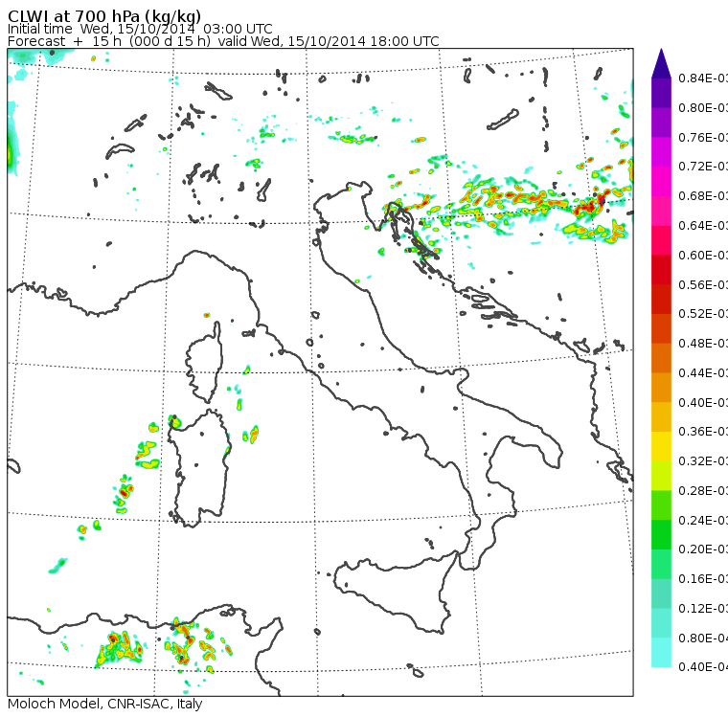Select the red band between 0.56E-03 and 0.60E-03
Image resolution: width=728 pixels, height=717 pixels.
click(x=661, y=270)
